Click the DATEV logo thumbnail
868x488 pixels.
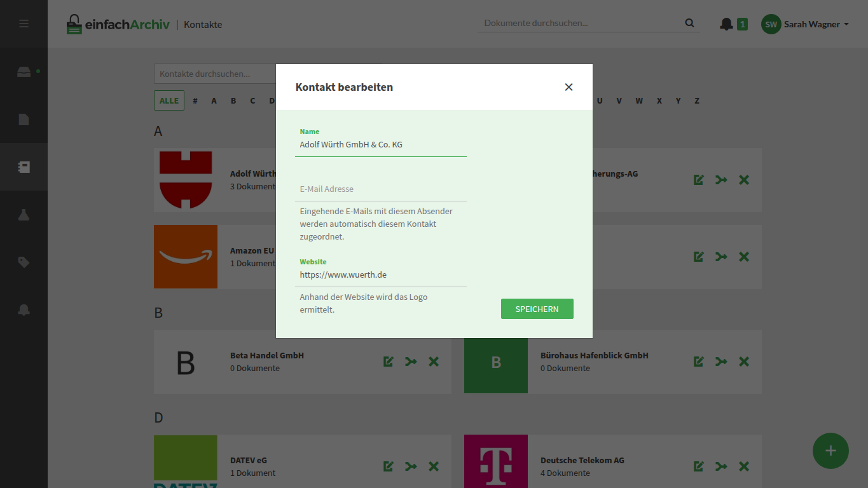coord(186,461)
